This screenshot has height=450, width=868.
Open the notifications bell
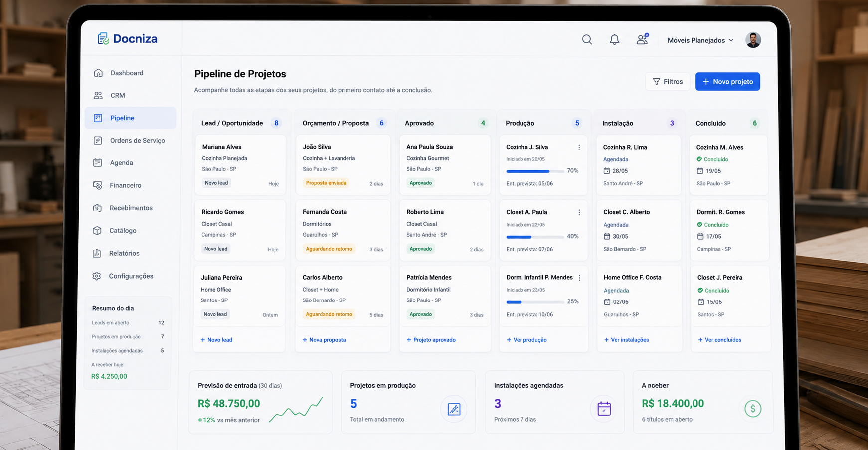(x=614, y=40)
